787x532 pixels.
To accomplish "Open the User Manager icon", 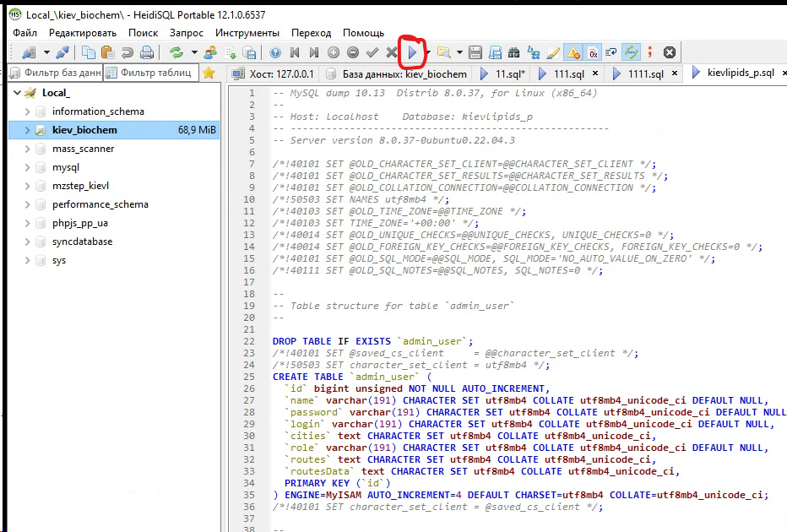I will tap(209, 52).
